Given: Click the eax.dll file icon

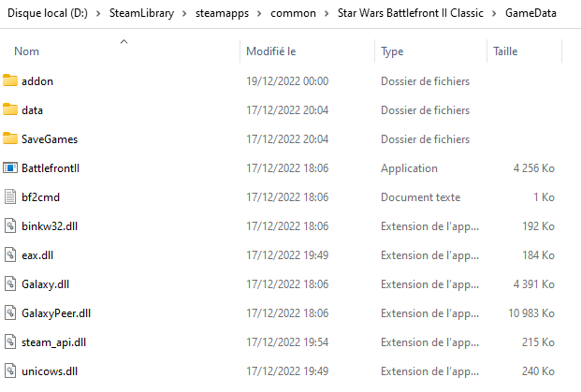Looking at the screenshot, I should pyautogui.click(x=10, y=255).
